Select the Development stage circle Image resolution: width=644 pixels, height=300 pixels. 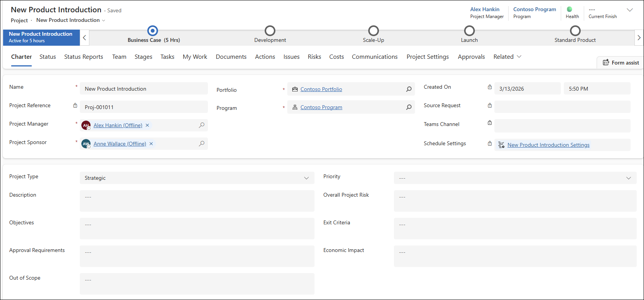point(270,31)
